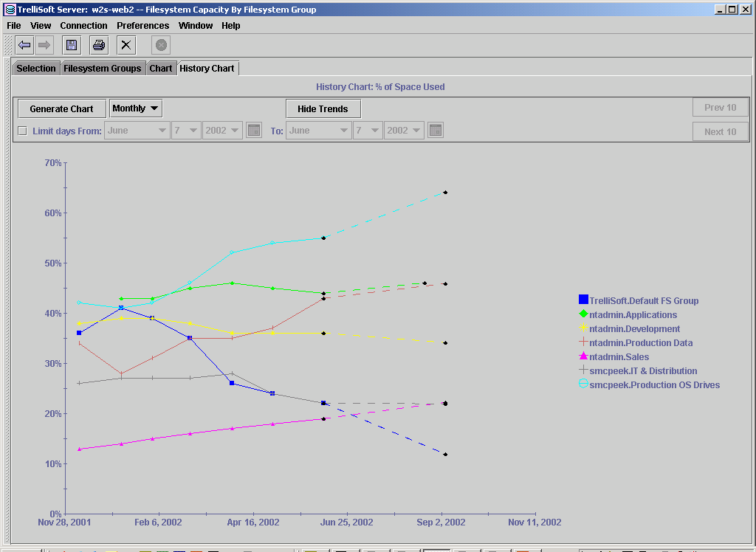
Task: Expand the To year 2002 dropdown
Action: [x=404, y=131]
